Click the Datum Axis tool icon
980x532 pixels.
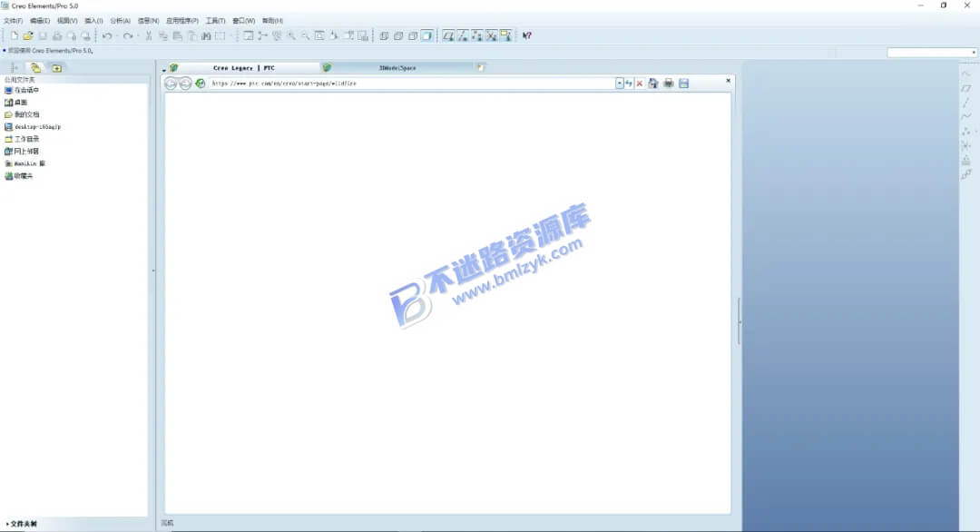pos(966,103)
